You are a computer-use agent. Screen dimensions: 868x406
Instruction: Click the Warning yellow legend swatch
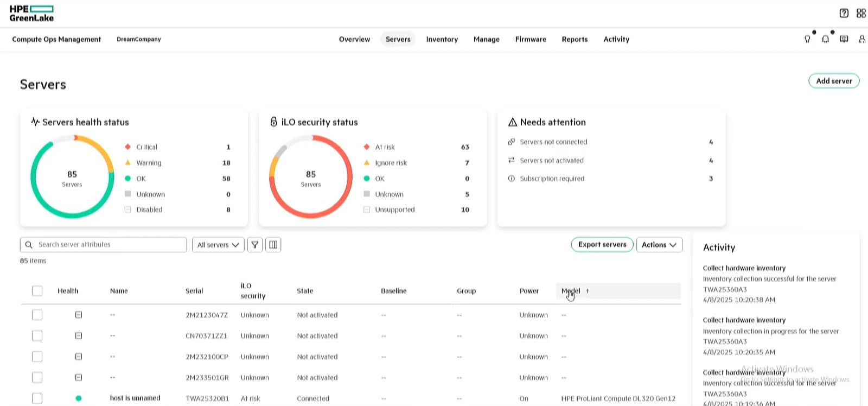[x=127, y=162]
